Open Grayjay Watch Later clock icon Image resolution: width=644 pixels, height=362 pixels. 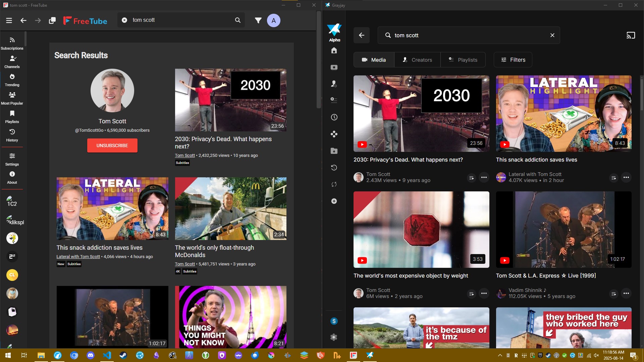pos(334,117)
